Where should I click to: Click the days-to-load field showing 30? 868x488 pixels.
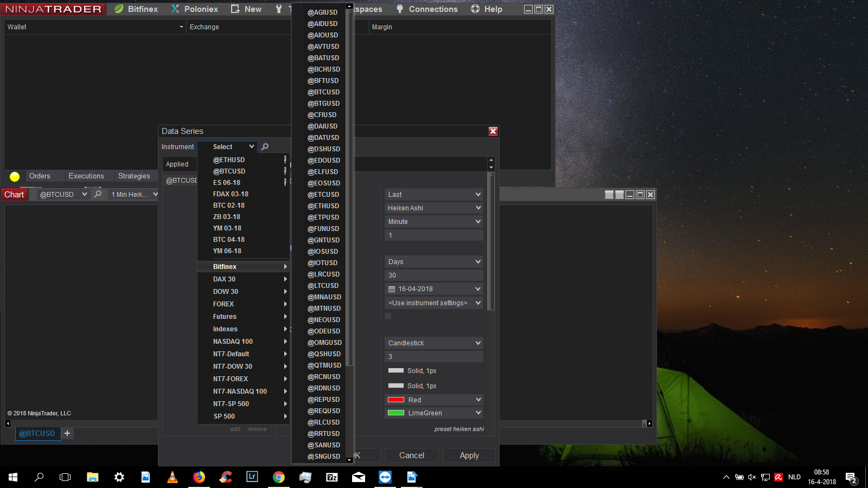click(433, 275)
